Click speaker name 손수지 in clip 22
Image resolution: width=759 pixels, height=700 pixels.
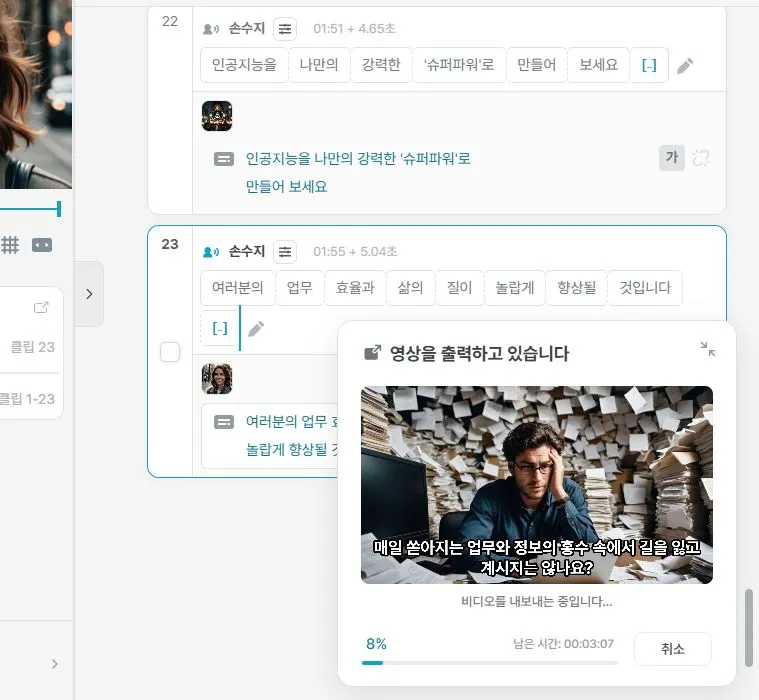click(x=247, y=29)
